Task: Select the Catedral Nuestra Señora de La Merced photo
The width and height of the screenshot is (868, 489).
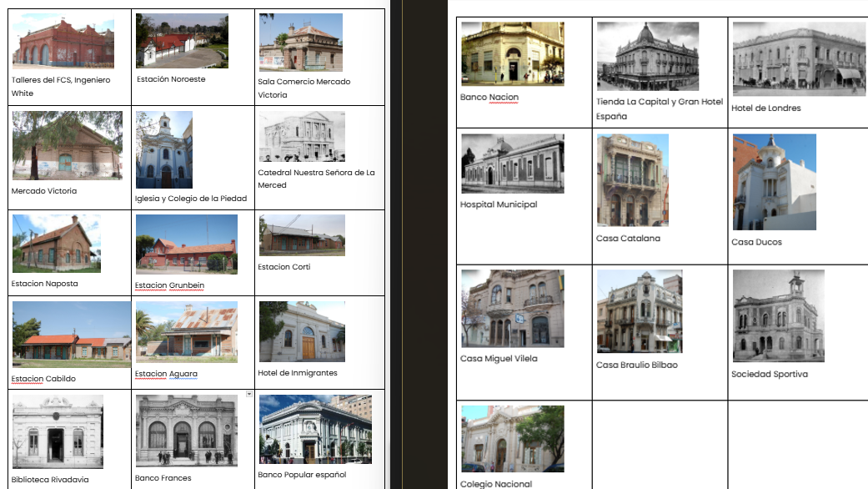Action: pos(302,137)
